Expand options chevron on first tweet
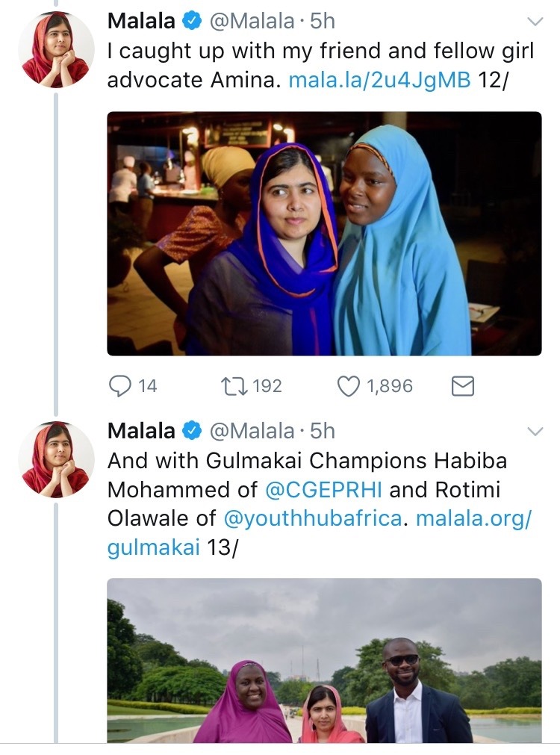The width and height of the screenshot is (560, 755). [535, 22]
